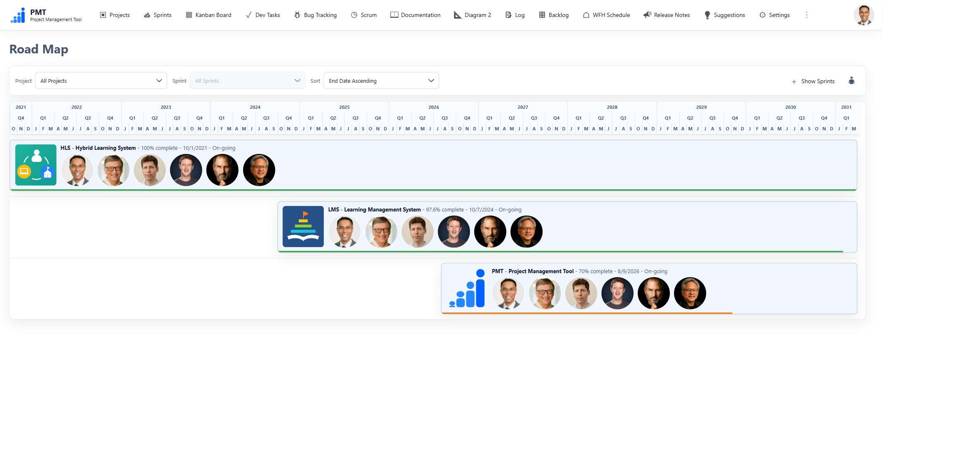Open the Bug Tracking page
The image size is (980, 454).
pos(315,15)
